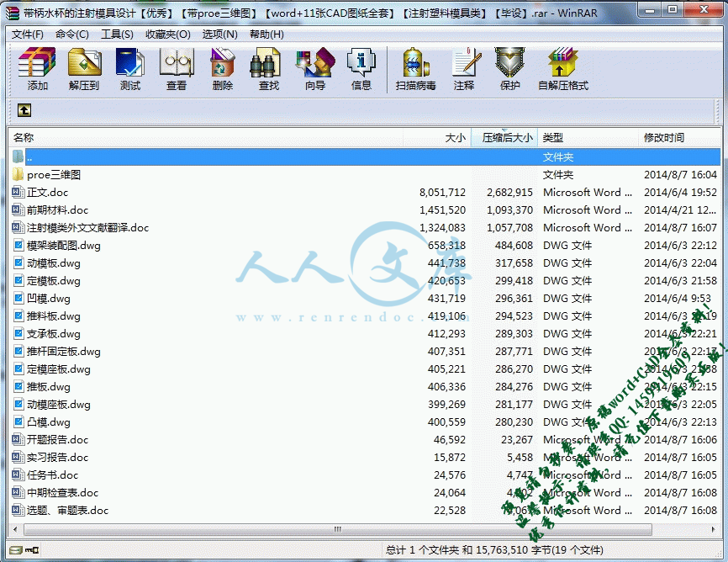Screen dimensions: 728x562
Task: Click the WinRAR title bar app icon
Action: tap(13, 13)
